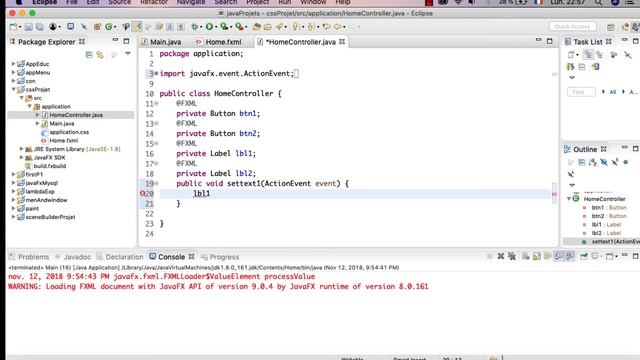The height and width of the screenshot is (360, 640).
Task: Expand the AppEduc project
Action: [13, 64]
